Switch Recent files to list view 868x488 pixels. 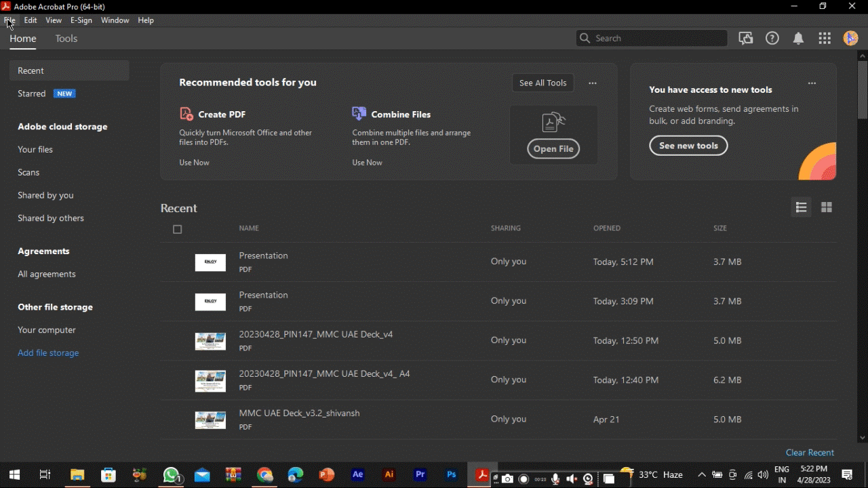pyautogui.click(x=801, y=207)
